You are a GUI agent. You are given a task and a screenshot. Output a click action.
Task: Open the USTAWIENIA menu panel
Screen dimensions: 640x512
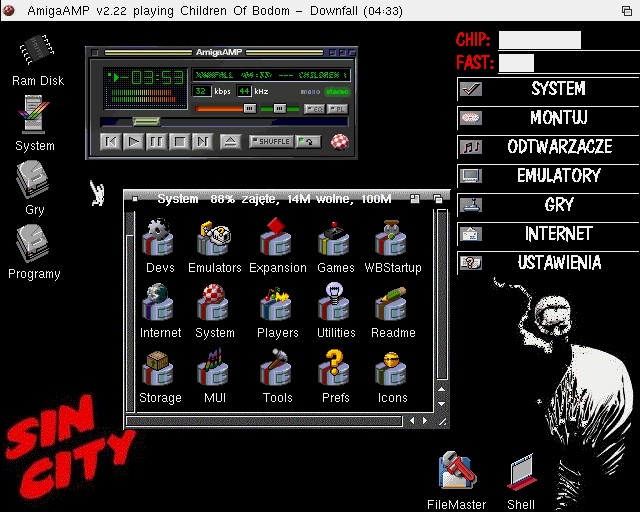[548, 263]
